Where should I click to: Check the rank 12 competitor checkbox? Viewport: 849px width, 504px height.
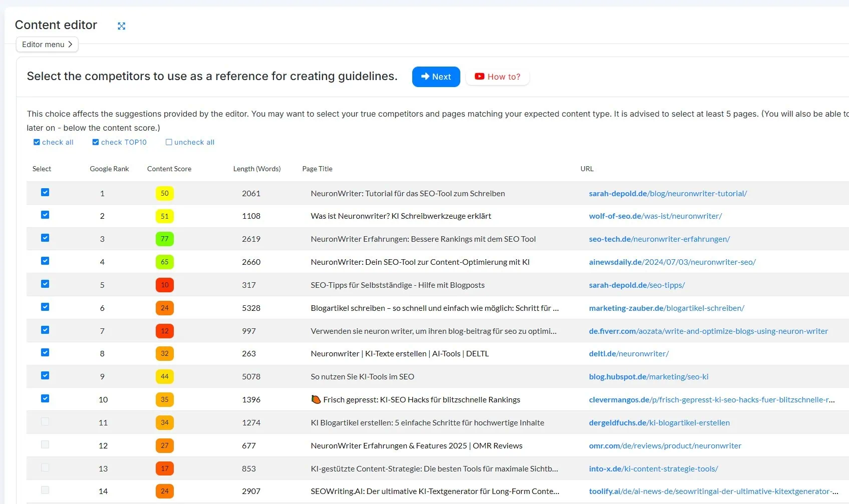click(45, 444)
